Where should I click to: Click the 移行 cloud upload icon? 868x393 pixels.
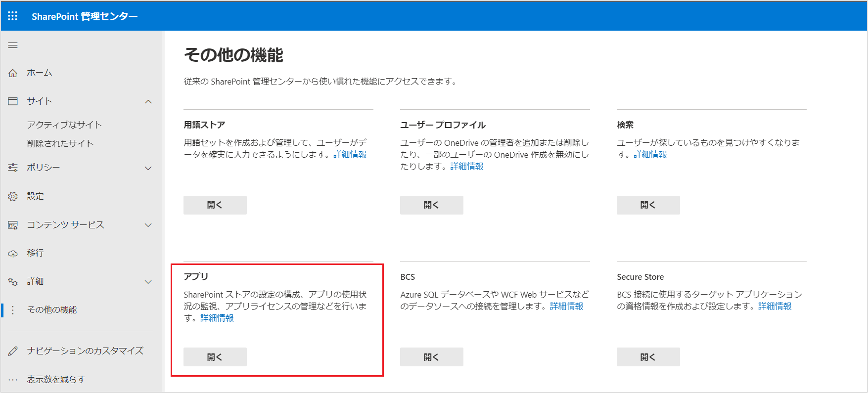point(13,253)
